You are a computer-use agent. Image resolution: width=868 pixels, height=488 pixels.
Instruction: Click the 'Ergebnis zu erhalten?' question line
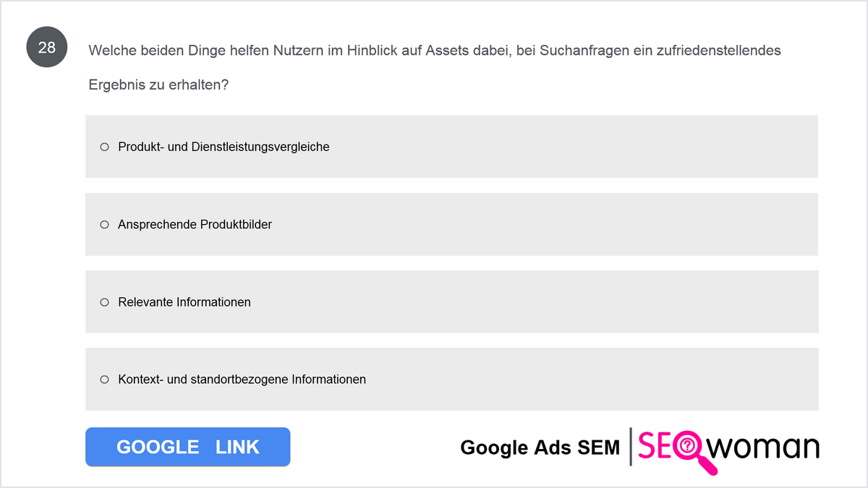point(158,85)
